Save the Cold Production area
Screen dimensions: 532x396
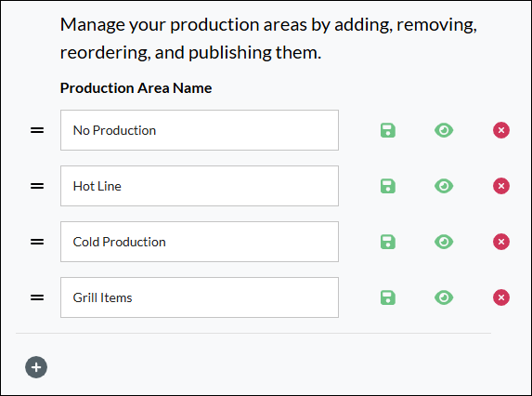[388, 242]
